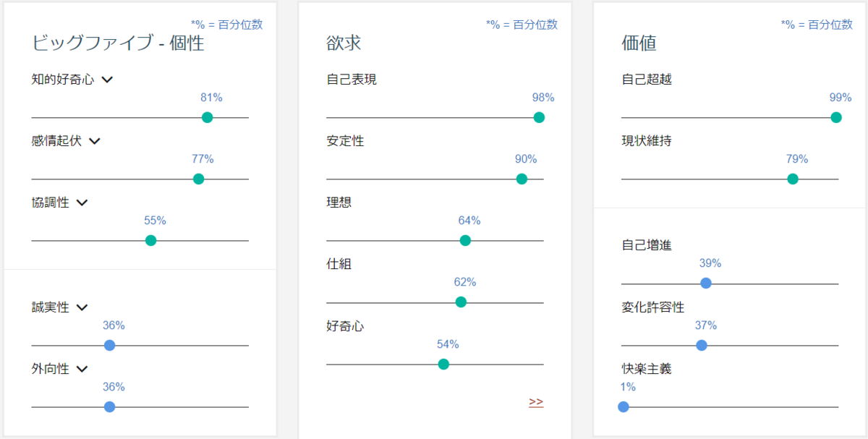This screenshot has height=439, width=868.
Task: Click the 安定性 90% slider dot
Action: 522,179
